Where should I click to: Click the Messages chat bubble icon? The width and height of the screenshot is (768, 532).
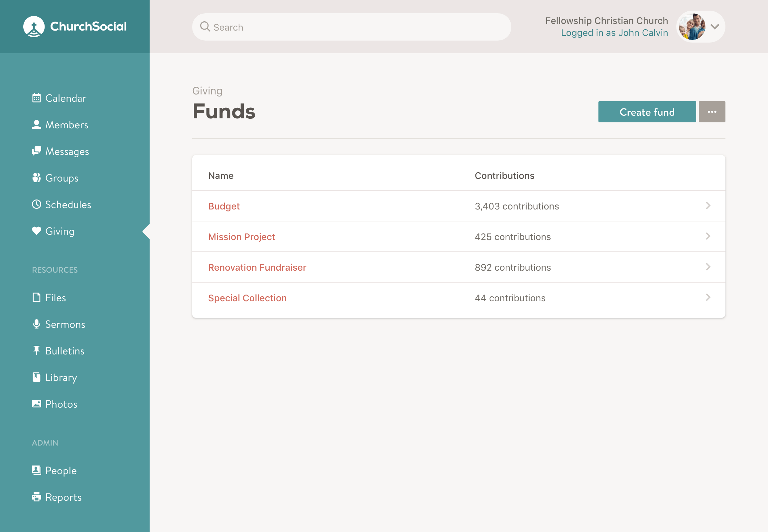[x=36, y=151]
